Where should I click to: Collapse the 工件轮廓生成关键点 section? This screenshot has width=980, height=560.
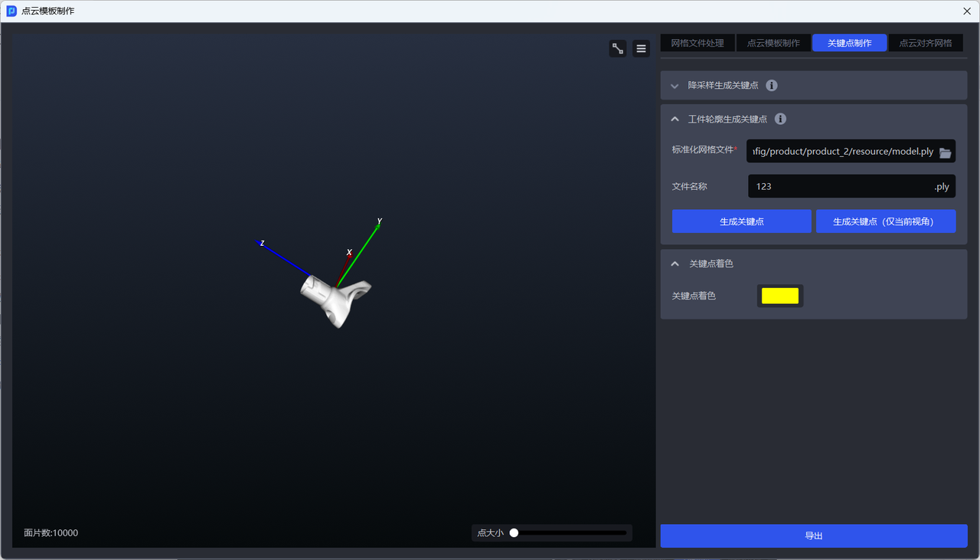(675, 119)
